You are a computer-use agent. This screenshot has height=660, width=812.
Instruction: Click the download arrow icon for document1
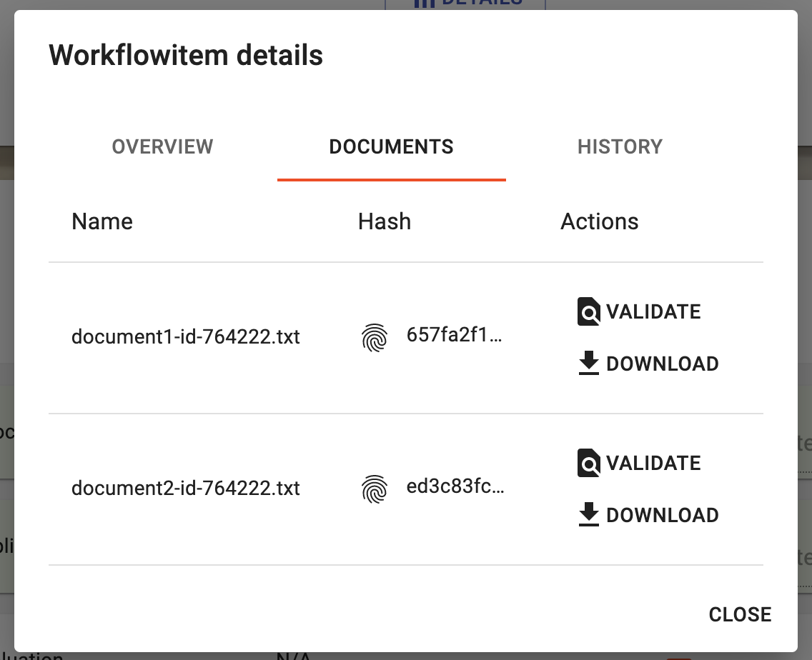coord(588,363)
